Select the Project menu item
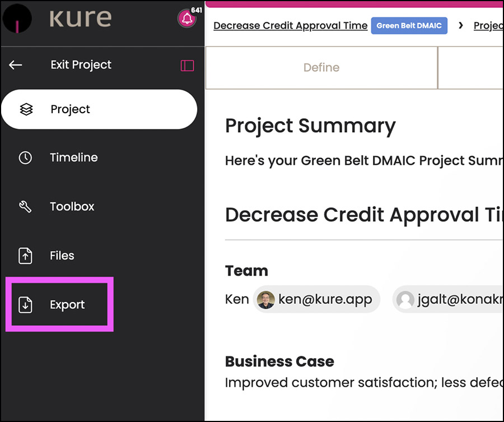The image size is (504, 422). point(99,109)
